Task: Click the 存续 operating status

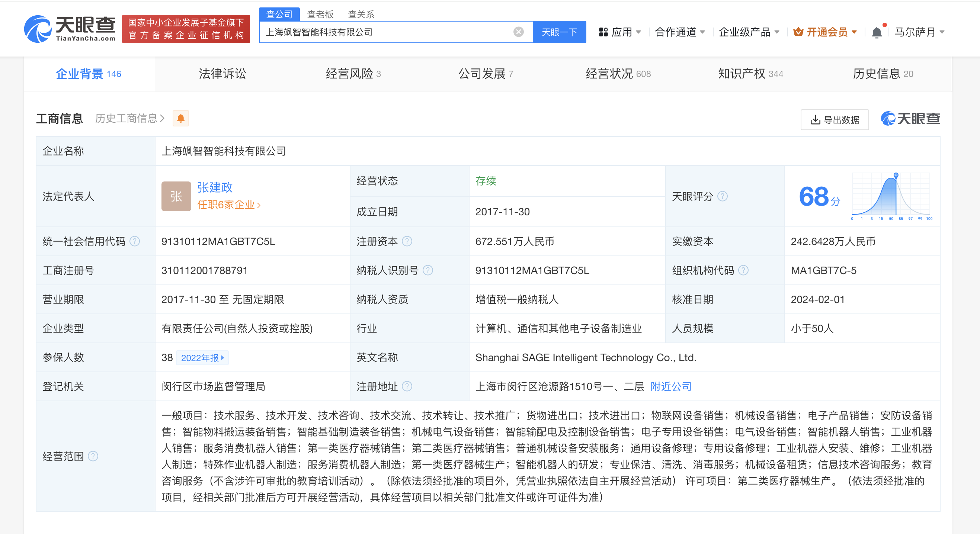Action: 486,181
